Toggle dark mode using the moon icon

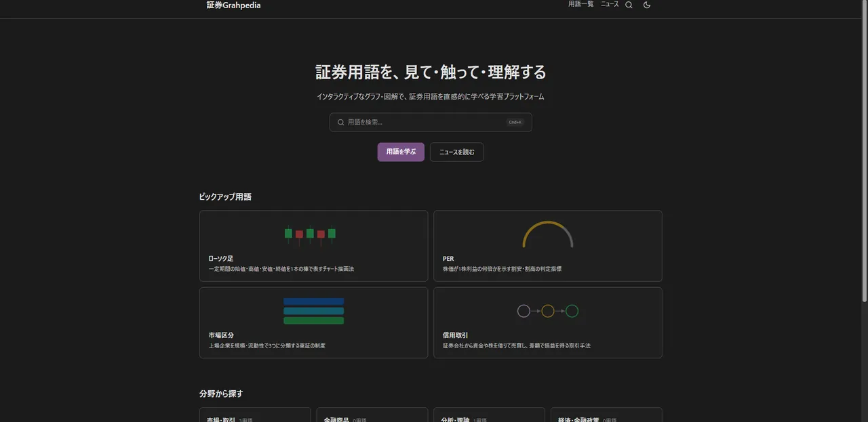pos(646,5)
